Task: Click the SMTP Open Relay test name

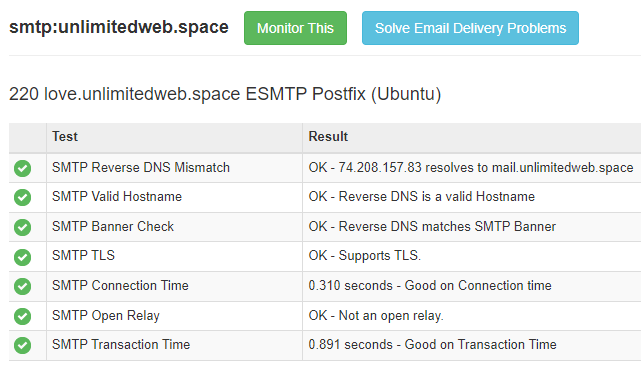Action: pyautogui.click(x=105, y=316)
